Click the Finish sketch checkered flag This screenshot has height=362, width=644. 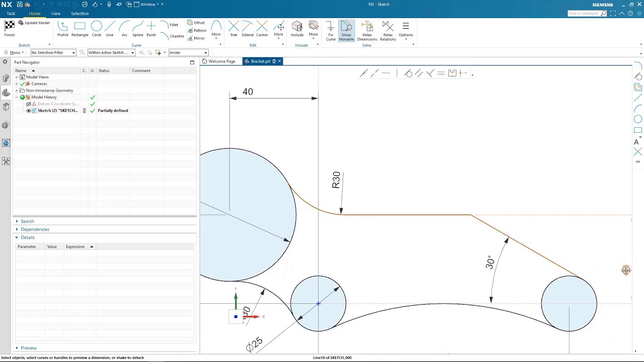click(10, 28)
